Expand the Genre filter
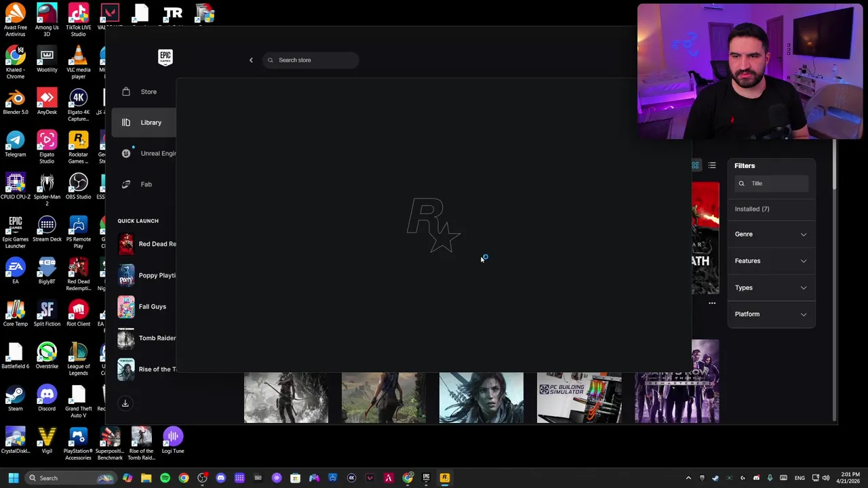Image resolution: width=868 pixels, height=488 pixels. click(x=771, y=235)
